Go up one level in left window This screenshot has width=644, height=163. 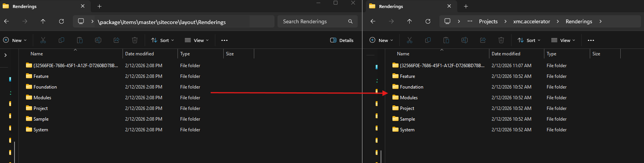click(x=43, y=21)
